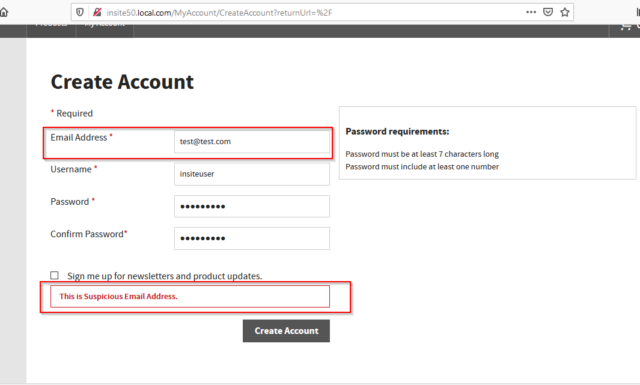Click the 'Email Address' field label

coord(79,138)
